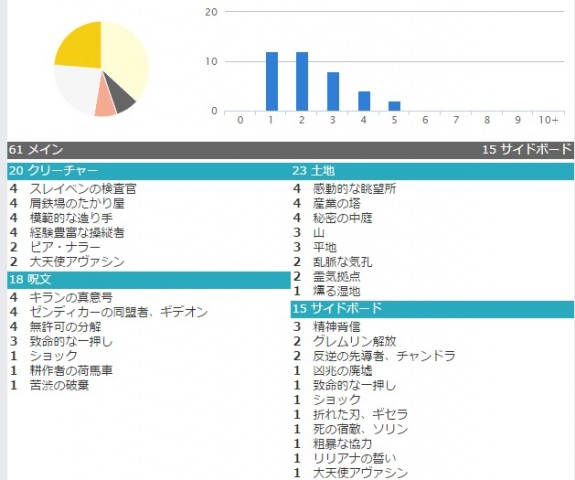Select the blue bar for mana cost 3

pos(333,91)
